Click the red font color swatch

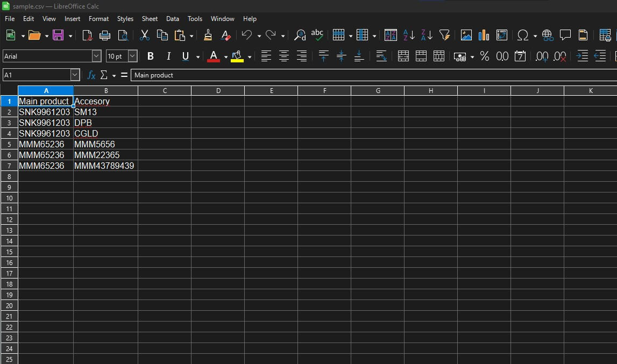214,56
